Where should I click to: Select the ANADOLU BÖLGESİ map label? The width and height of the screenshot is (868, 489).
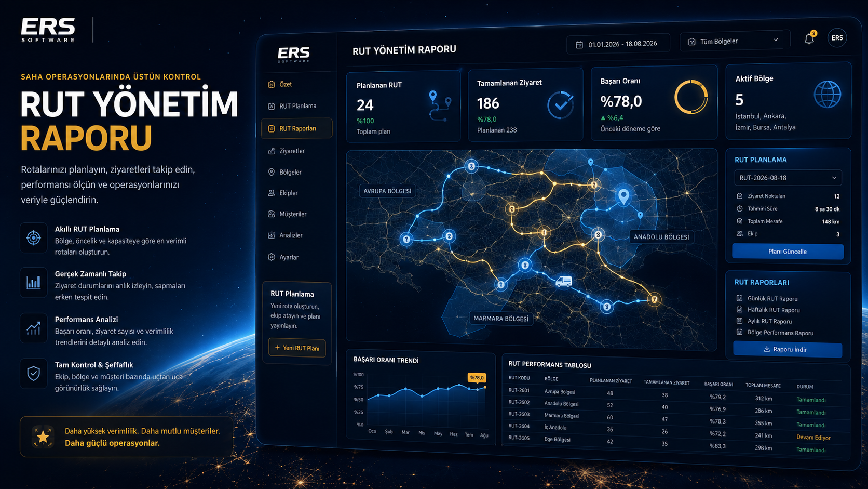pos(661,237)
